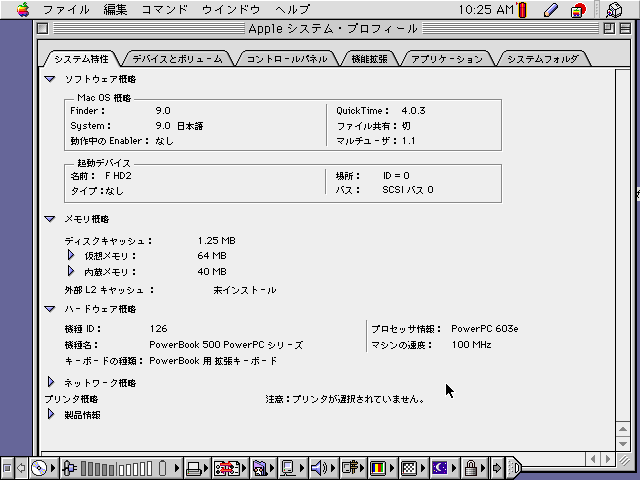Click the battery cell icon in Control Strip
The height and width of the screenshot is (480, 640).
coord(162,468)
